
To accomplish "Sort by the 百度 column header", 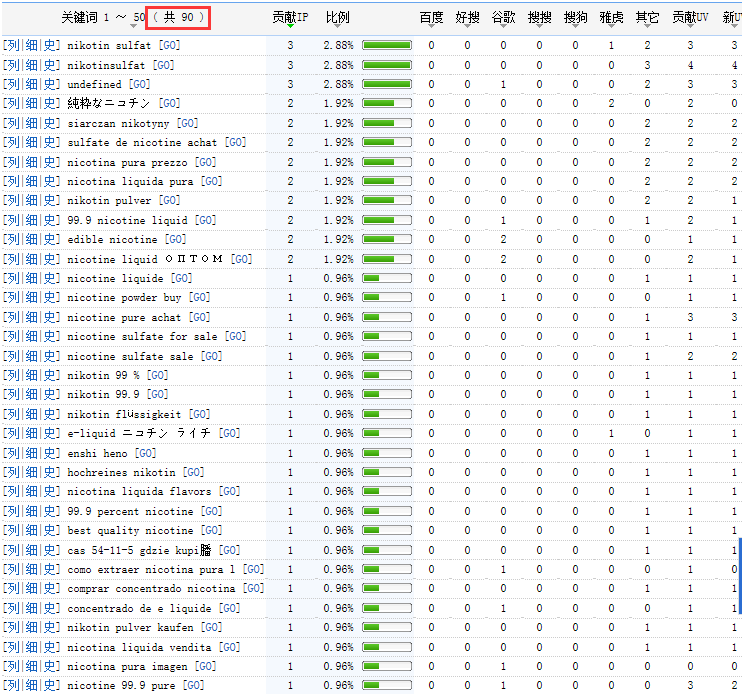I will pyautogui.click(x=431, y=18).
